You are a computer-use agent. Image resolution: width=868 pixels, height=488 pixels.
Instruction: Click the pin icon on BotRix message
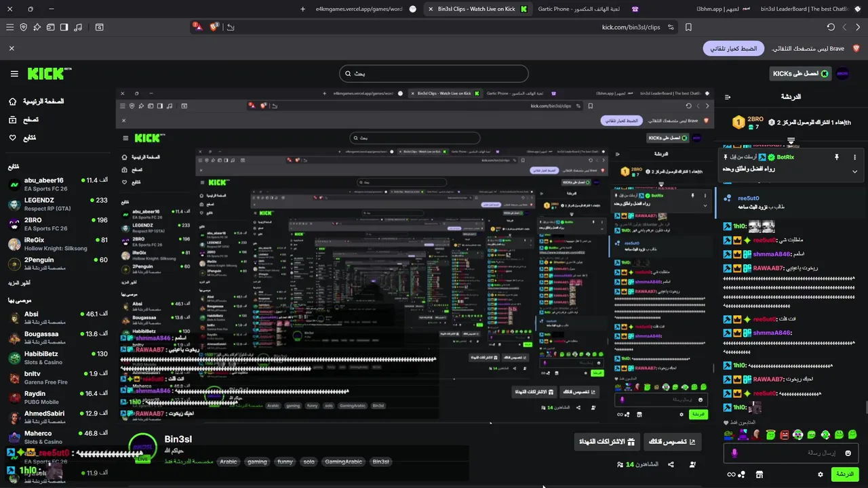(837, 157)
